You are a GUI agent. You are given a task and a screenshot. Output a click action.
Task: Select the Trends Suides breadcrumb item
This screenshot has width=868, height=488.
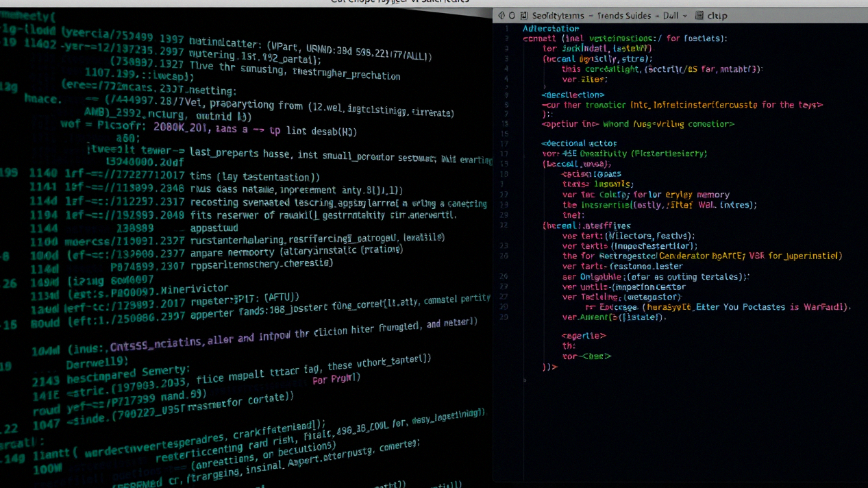coord(624,15)
